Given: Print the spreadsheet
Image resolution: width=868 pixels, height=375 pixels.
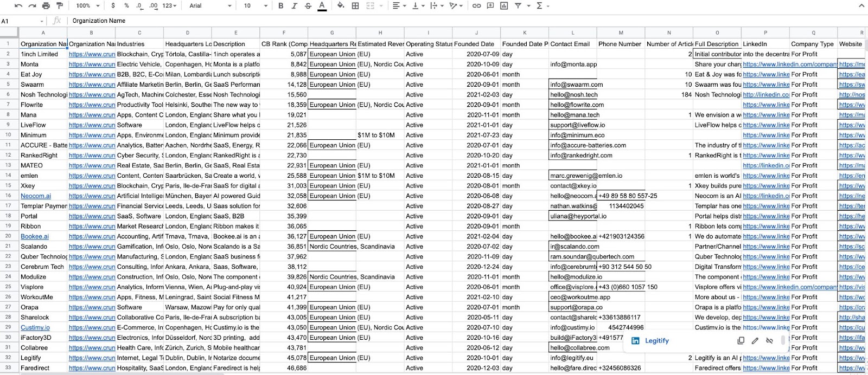Looking at the screenshot, I should pos(46,5).
